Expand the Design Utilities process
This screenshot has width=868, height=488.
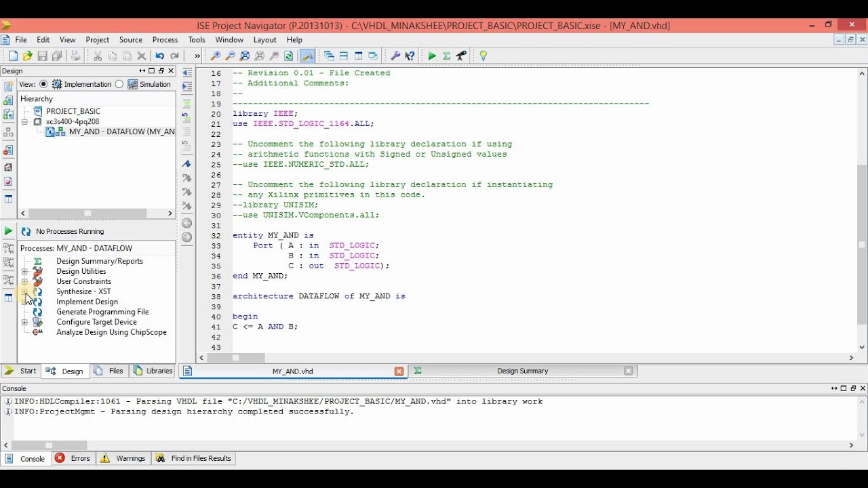(24, 271)
